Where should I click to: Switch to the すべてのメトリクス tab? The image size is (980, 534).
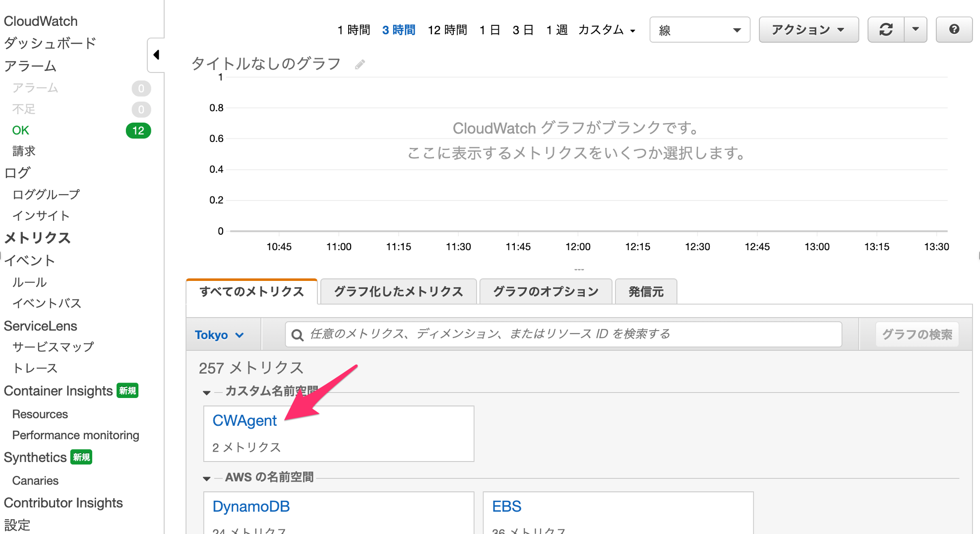251,291
